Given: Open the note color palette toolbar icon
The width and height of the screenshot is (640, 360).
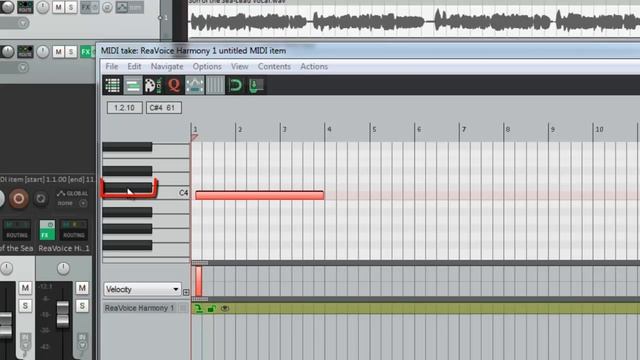Looking at the screenshot, I should 153,85.
